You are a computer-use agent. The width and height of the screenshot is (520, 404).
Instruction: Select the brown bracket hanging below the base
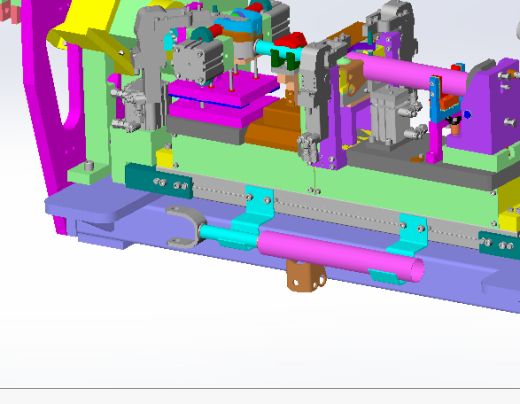[x=306, y=276]
